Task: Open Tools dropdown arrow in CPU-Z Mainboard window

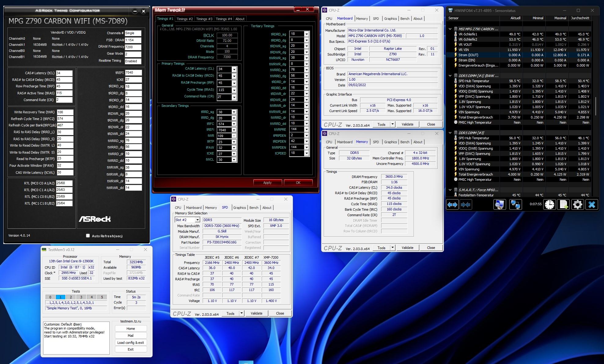Action: (393, 124)
